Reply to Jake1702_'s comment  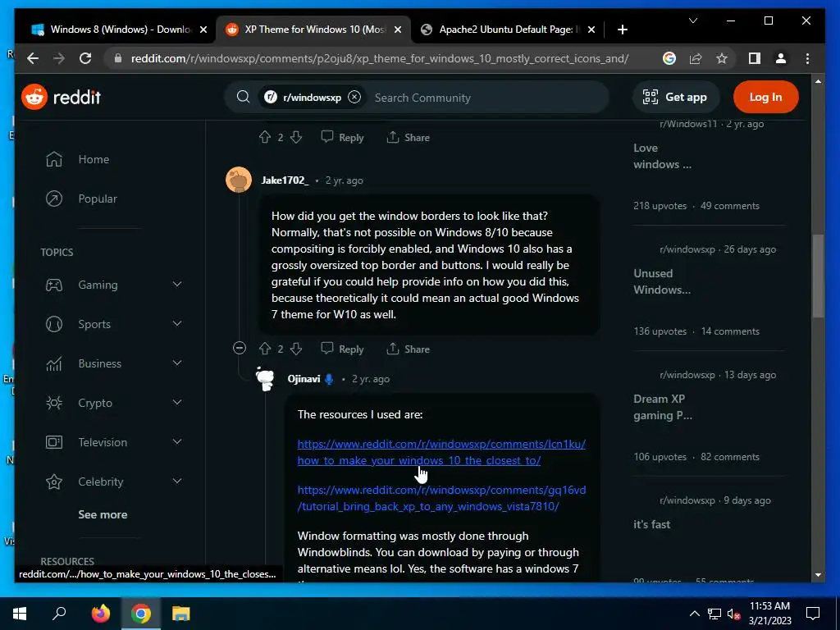pos(342,349)
